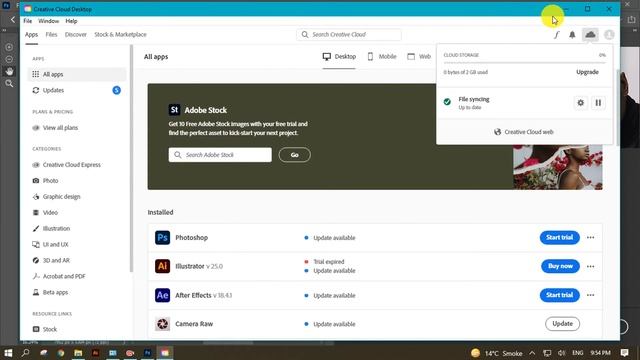Image resolution: width=640 pixels, height=360 pixels.
Task: Select All apps in sidebar
Action: pyautogui.click(x=77, y=74)
